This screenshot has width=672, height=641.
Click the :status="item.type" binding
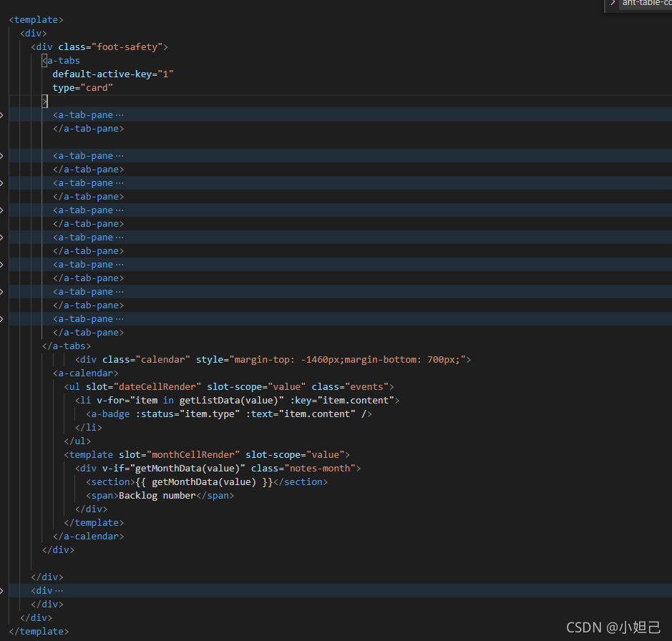coord(188,414)
